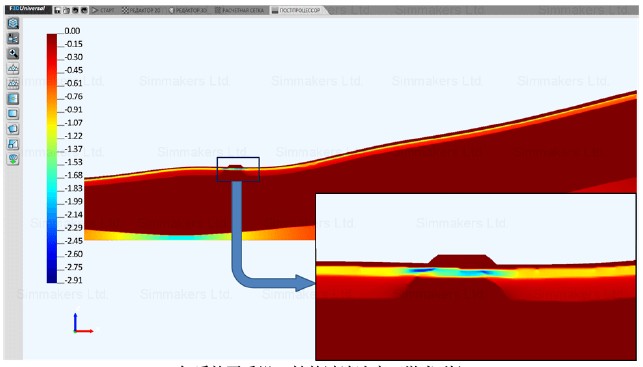Screen dimensions: 643x367
Task: Select the dotted mesh graph icon
Action: pyautogui.click(x=13, y=84)
